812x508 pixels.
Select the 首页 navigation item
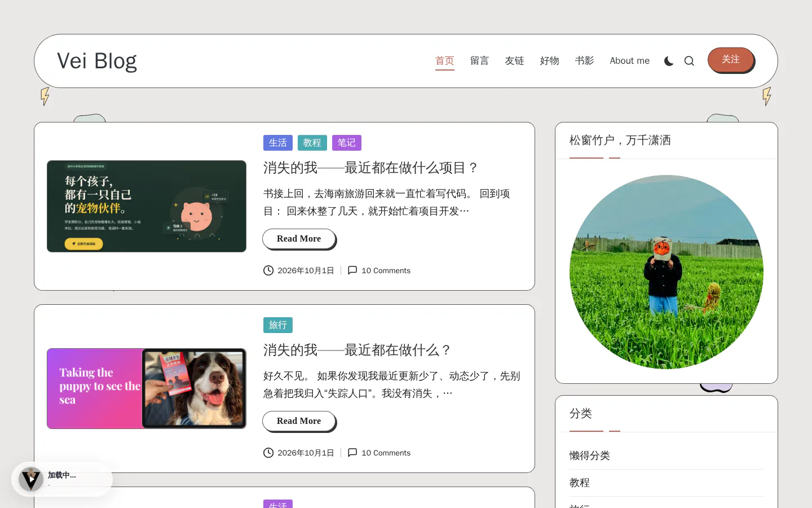[x=445, y=61]
